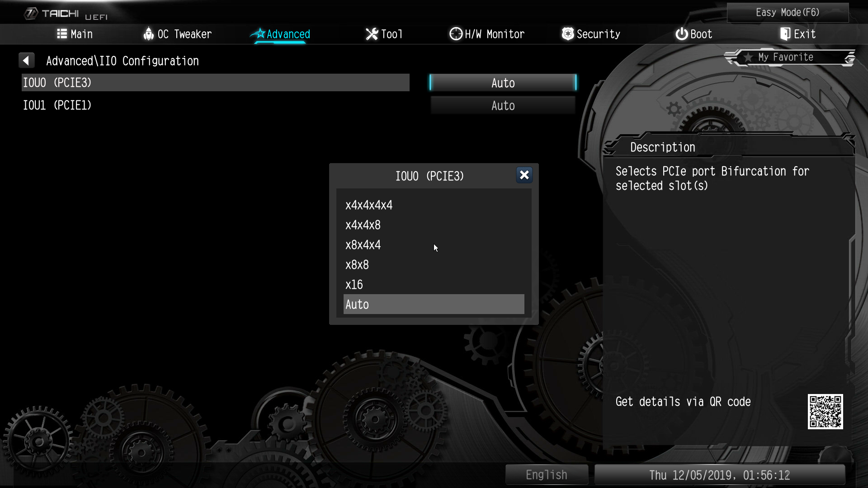The height and width of the screenshot is (488, 868).
Task: Switch to Easy Mode (F6)
Action: [788, 13]
